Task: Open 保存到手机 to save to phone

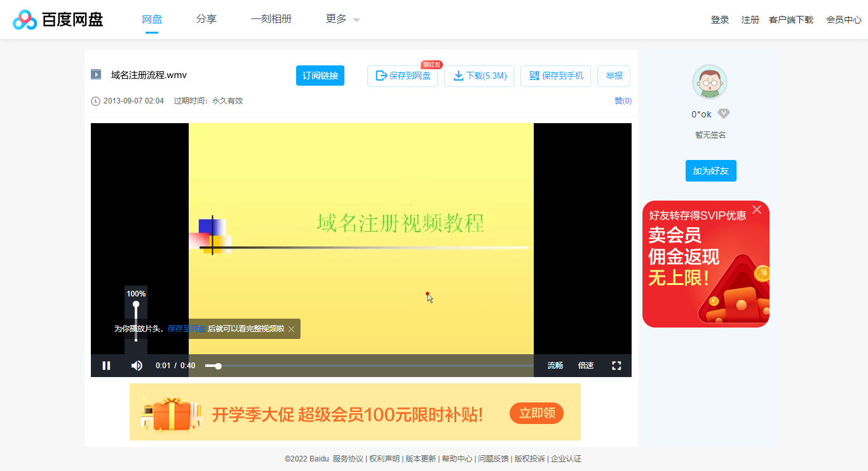Action: tap(555, 76)
